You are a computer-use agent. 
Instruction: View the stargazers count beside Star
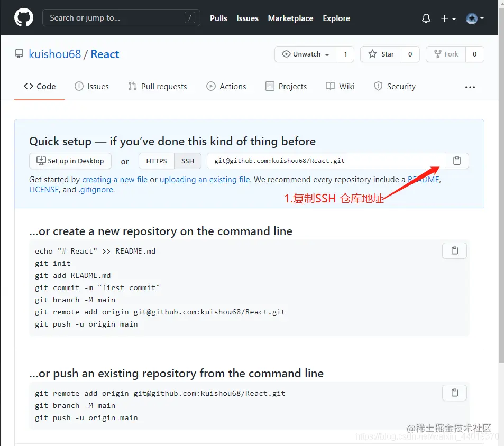[x=410, y=54]
